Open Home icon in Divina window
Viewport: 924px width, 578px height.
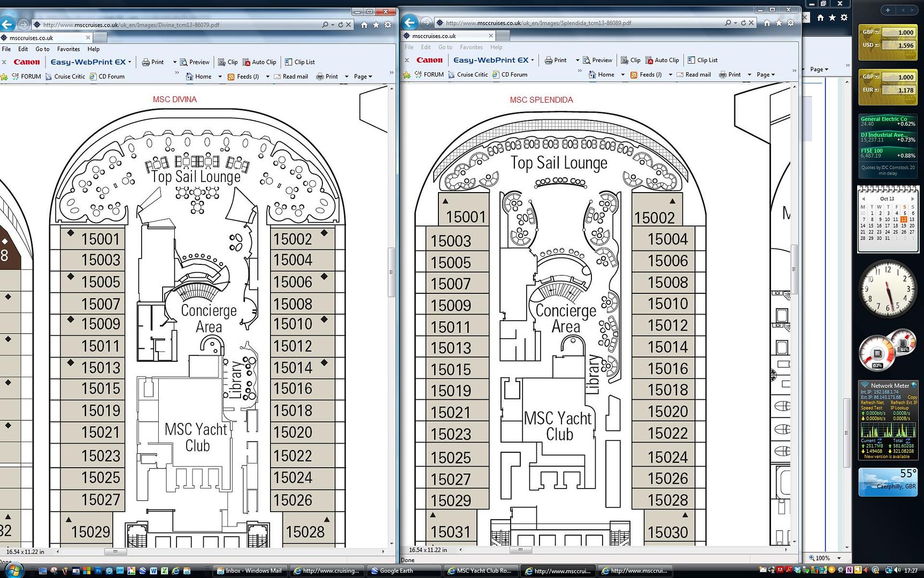[x=364, y=25]
